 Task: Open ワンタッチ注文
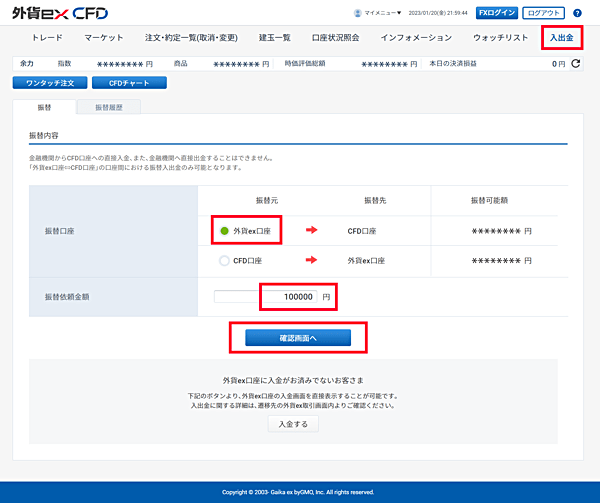(50, 83)
